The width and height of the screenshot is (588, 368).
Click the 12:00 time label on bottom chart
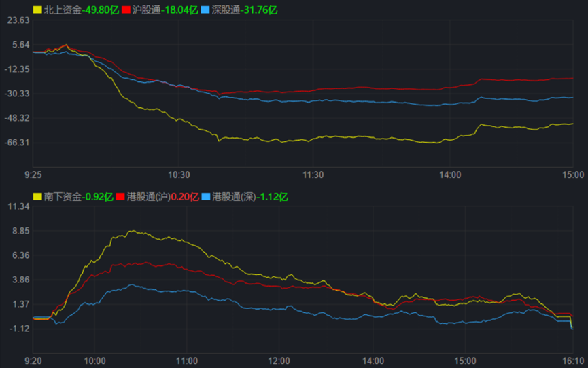279,361
